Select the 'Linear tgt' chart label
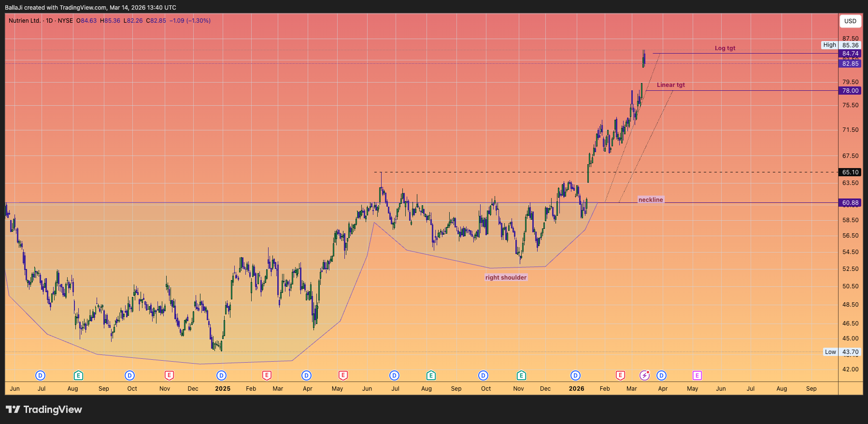 coord(670,85)
